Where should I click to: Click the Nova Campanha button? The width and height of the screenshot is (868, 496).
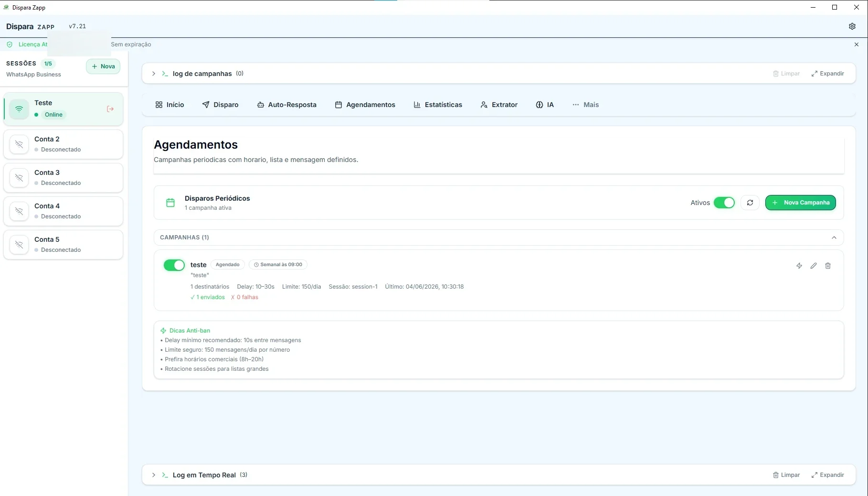click(801, 203)
